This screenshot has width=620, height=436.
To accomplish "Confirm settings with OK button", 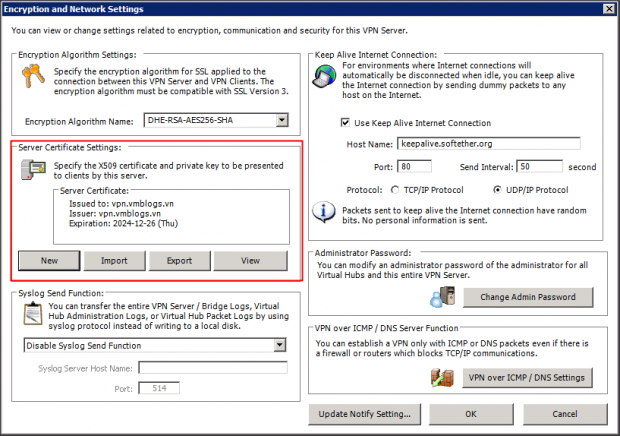I will (x=471, y=414).
